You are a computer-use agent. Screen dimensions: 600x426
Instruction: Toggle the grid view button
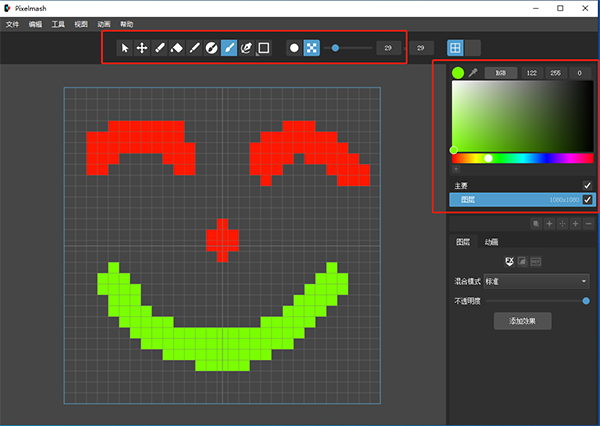[455, 47]
